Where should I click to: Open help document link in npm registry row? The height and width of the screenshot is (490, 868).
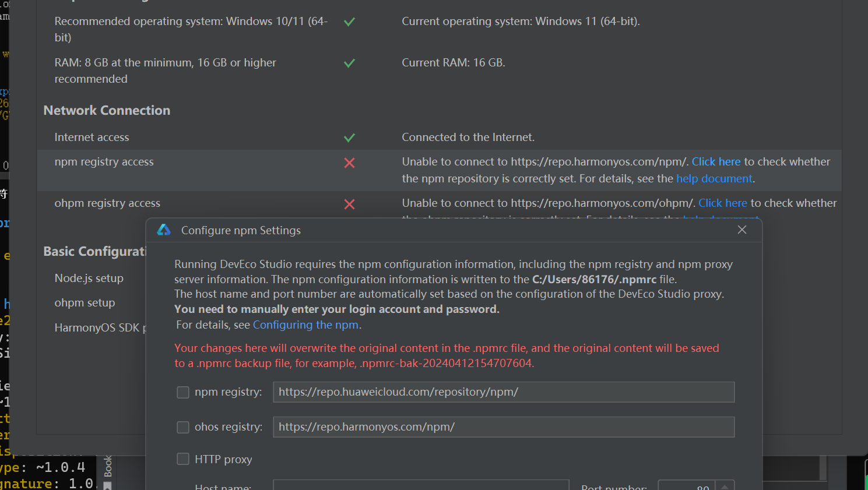[x=714, y=179]
